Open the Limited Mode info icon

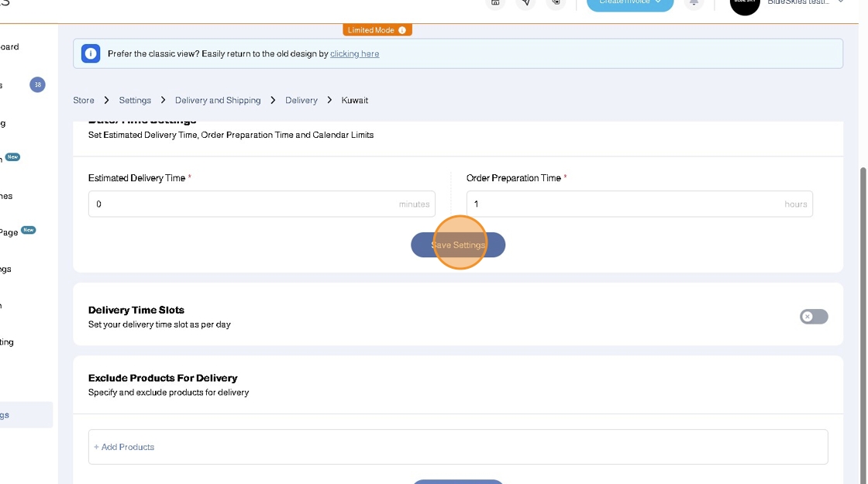(402, 30)
